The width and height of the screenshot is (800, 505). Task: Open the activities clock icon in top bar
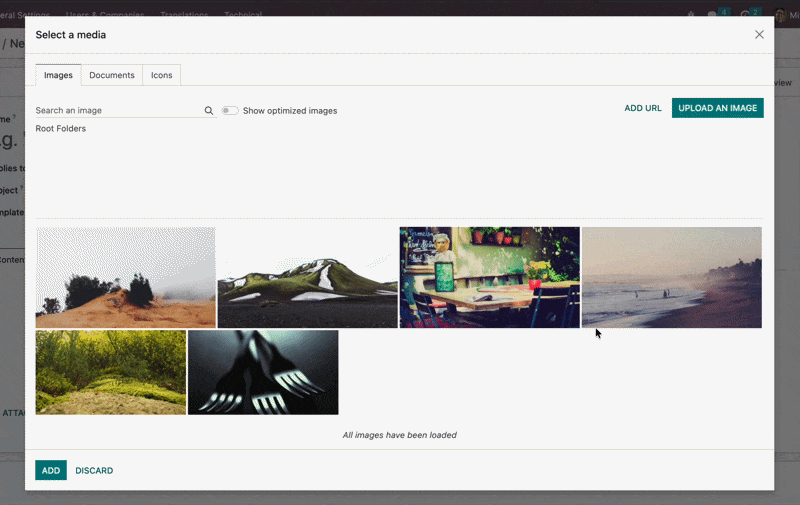[x=746, y=15]
